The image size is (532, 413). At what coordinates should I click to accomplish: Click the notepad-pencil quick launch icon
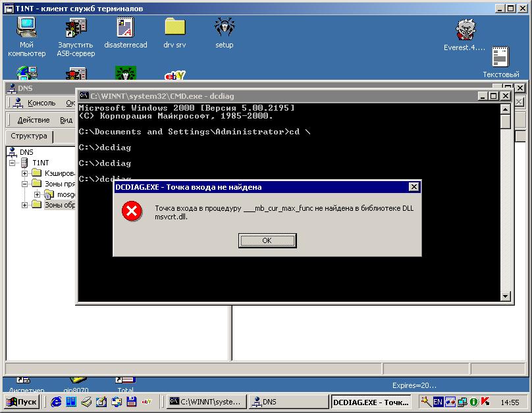click(x=101, y=402)
